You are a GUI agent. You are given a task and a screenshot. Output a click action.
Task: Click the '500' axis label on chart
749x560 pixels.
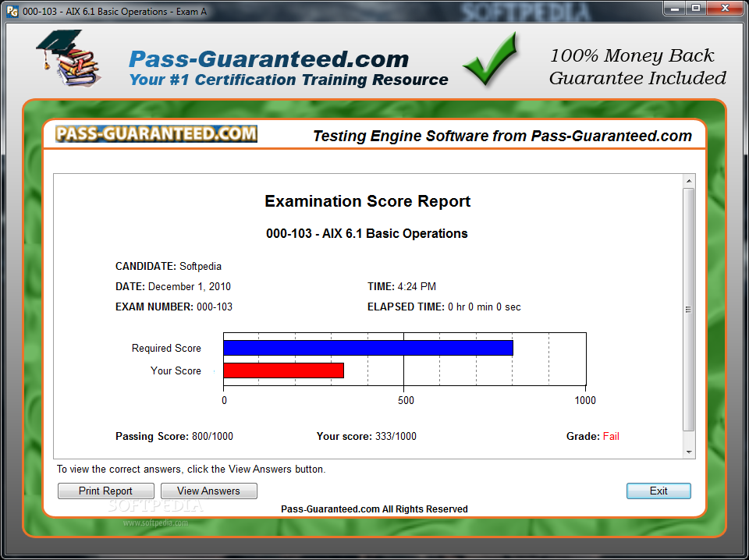(406, 400)
